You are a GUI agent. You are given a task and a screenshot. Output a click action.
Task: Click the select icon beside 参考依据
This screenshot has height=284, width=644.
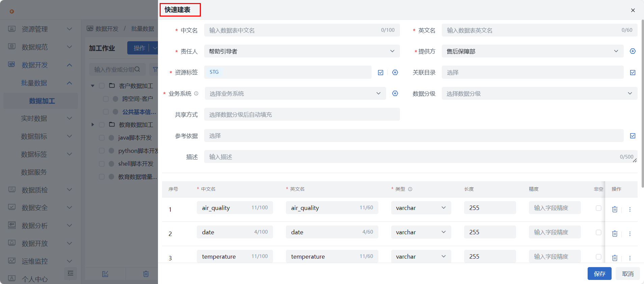tap(633, 136)
